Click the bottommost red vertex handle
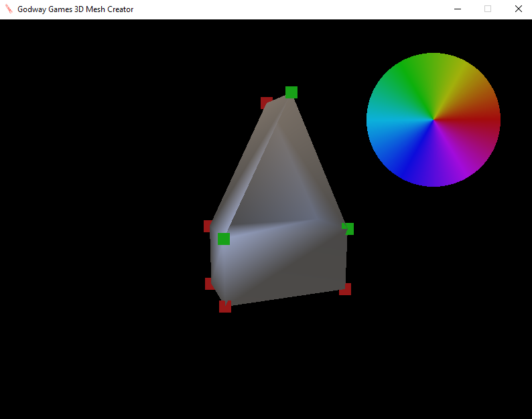The width and height of the screenshot is (532, 419). (x=225, y=307)
